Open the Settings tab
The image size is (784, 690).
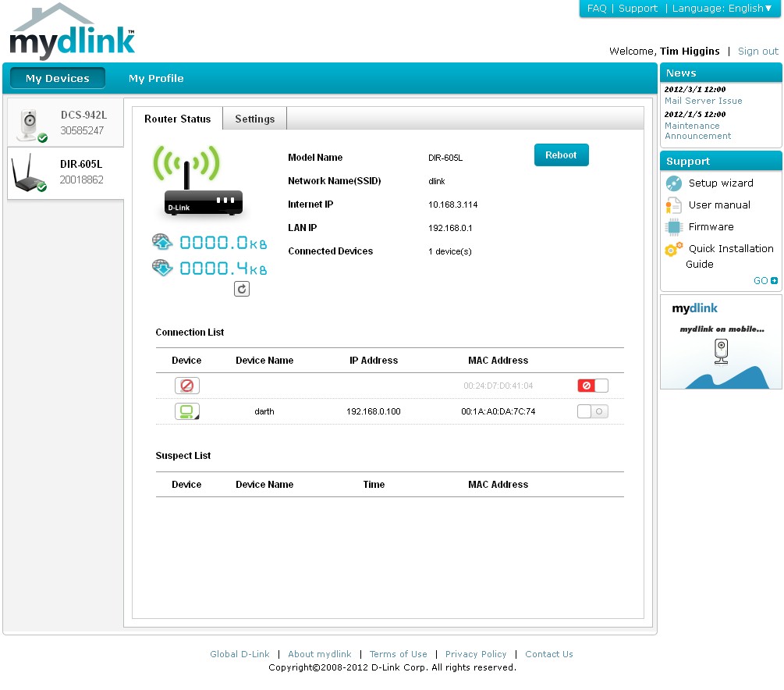pos(254,119)
